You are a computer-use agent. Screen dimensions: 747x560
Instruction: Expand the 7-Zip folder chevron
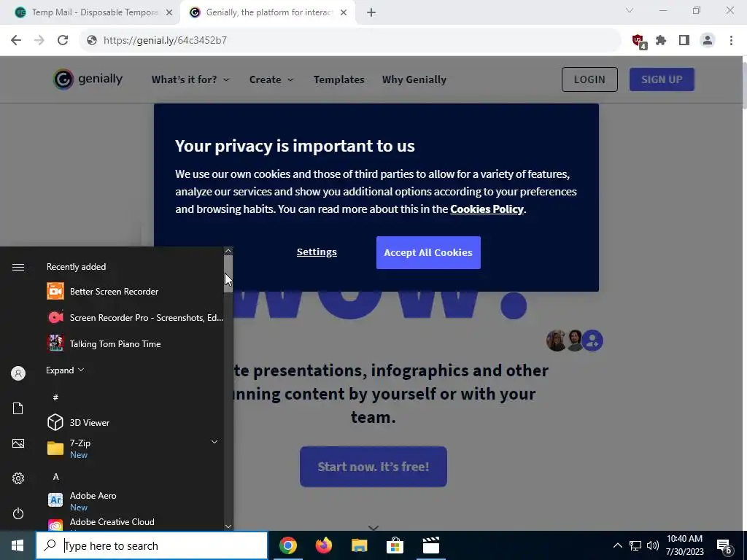(214, 442)
